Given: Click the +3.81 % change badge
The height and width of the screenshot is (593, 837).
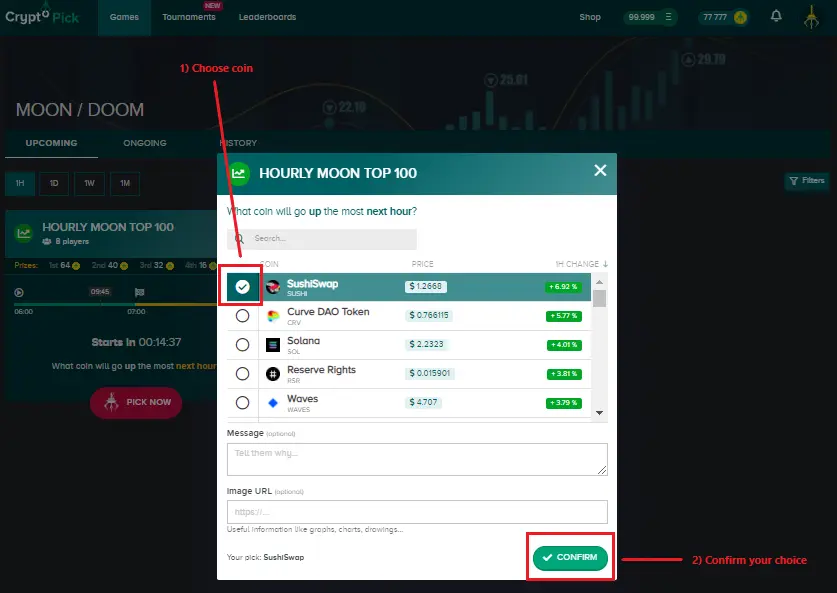Looking at the screenshot, I should point(564,374).
